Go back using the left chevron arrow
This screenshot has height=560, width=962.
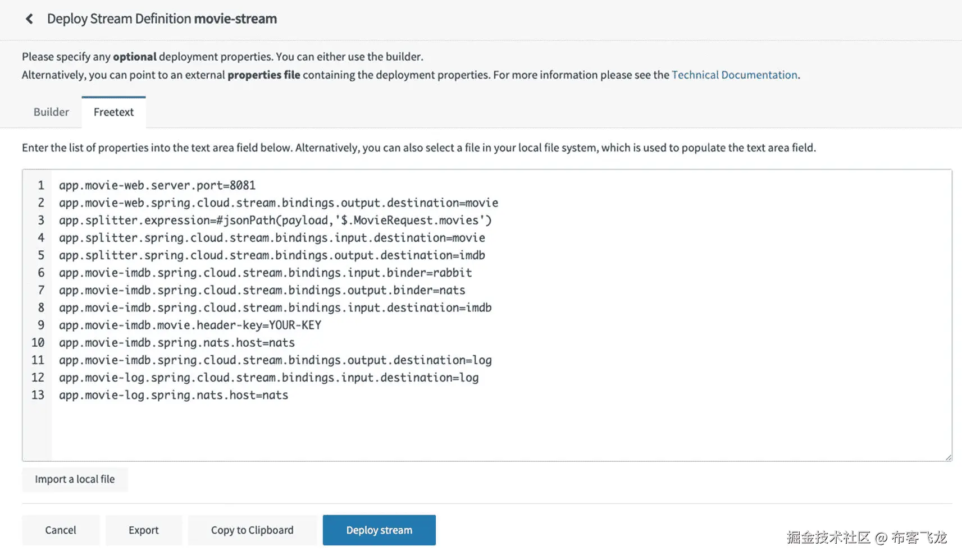(29, 19)
